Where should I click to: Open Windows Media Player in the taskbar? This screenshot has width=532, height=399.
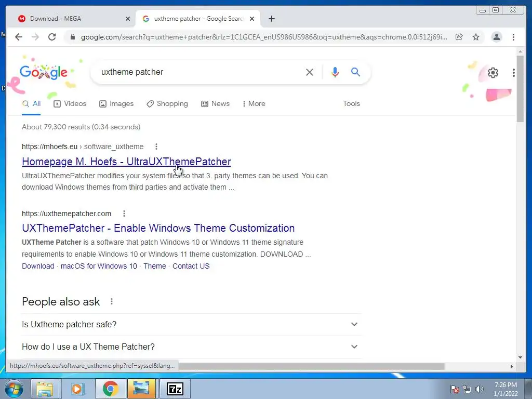click(77, 389)
